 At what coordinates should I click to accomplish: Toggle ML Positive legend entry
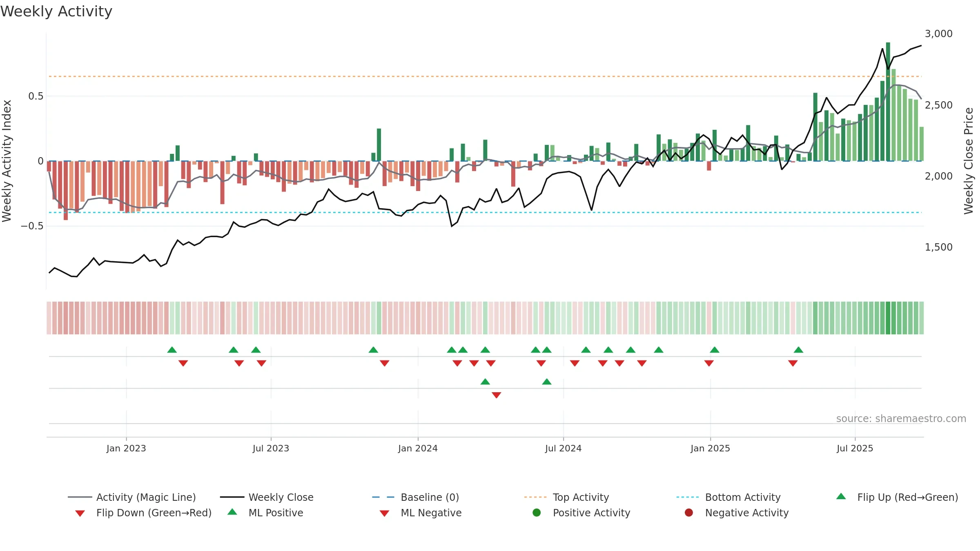coord(265,513)
